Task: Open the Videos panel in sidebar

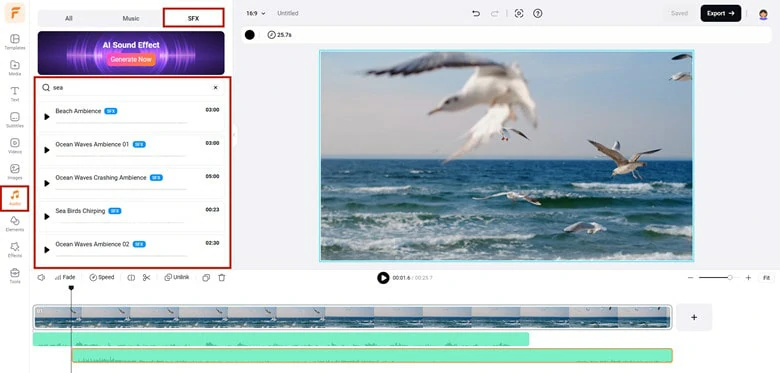Action: 15,145
